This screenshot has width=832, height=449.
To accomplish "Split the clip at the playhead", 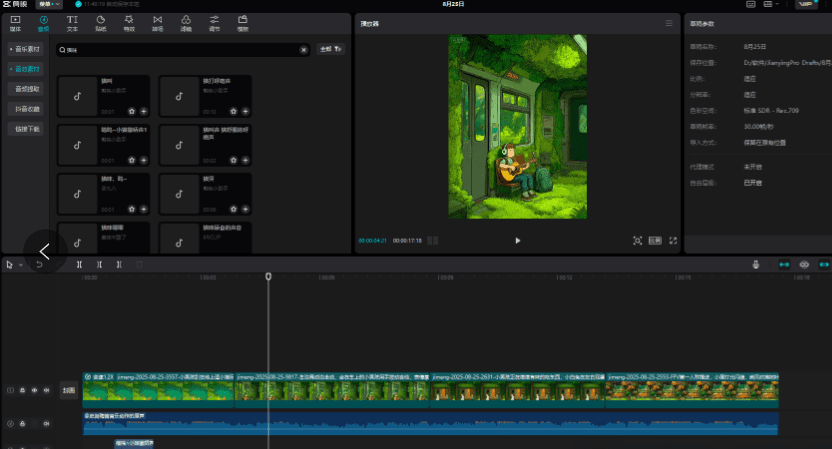I will (79, 264).
